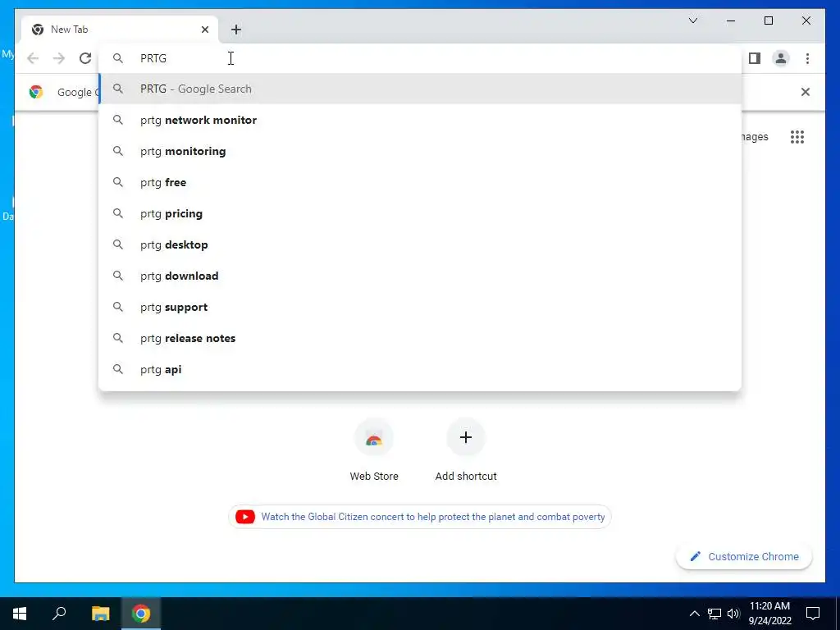Dismiss the Google Chrome info bar
Image resolution: width=840 pixels, height=630 pixels.
coord(806,92)
